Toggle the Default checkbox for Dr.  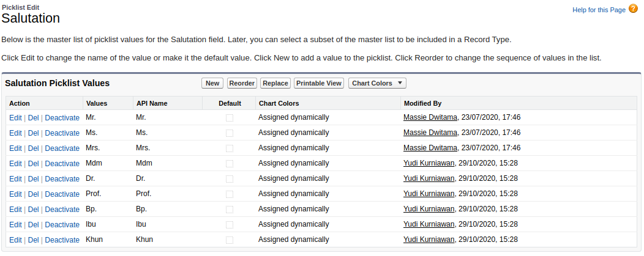229,179
